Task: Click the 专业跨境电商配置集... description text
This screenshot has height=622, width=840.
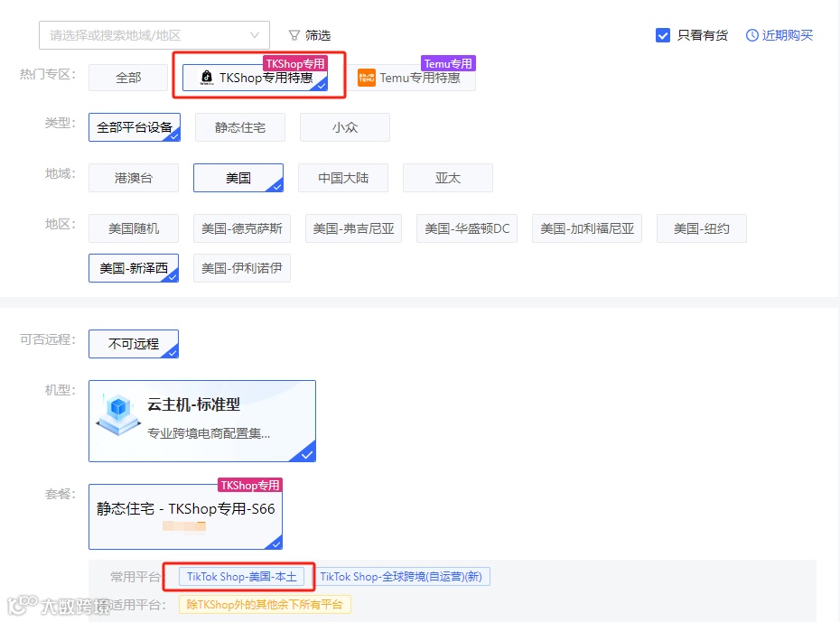Action: [x=209, y=433]
